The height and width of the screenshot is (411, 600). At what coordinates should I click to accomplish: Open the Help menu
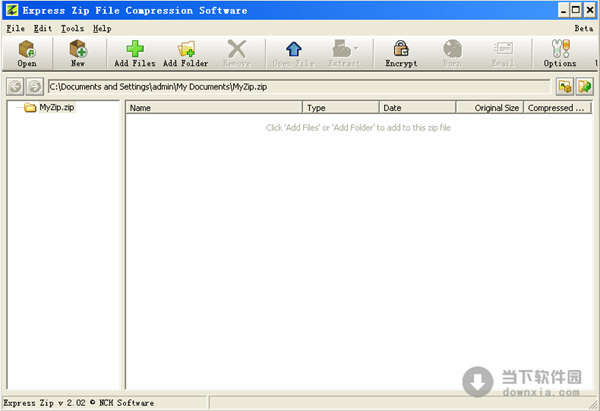tap(102, 29)
